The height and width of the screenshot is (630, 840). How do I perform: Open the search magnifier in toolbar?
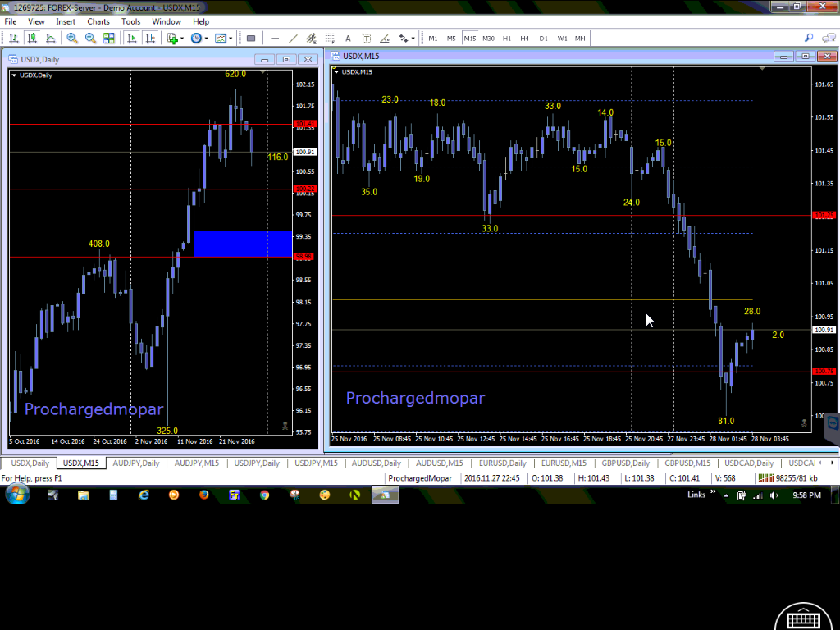[809, 38]
